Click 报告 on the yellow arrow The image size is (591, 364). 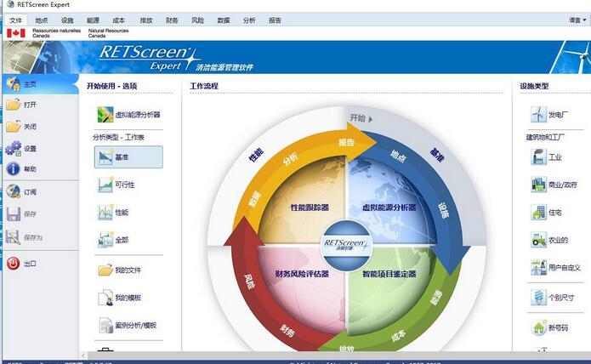point(346,142)
